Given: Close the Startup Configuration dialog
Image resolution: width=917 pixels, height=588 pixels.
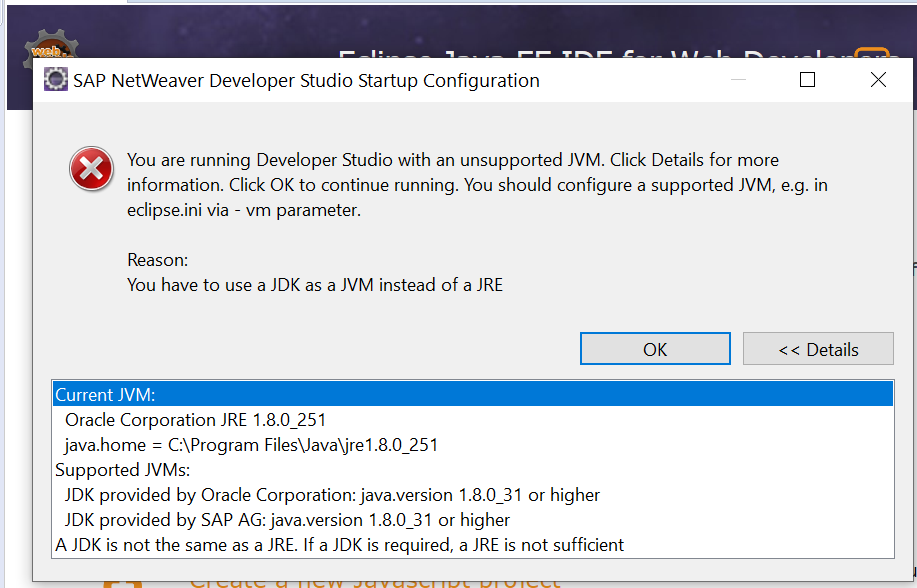Looking at the screenshot, I should 878,80.
